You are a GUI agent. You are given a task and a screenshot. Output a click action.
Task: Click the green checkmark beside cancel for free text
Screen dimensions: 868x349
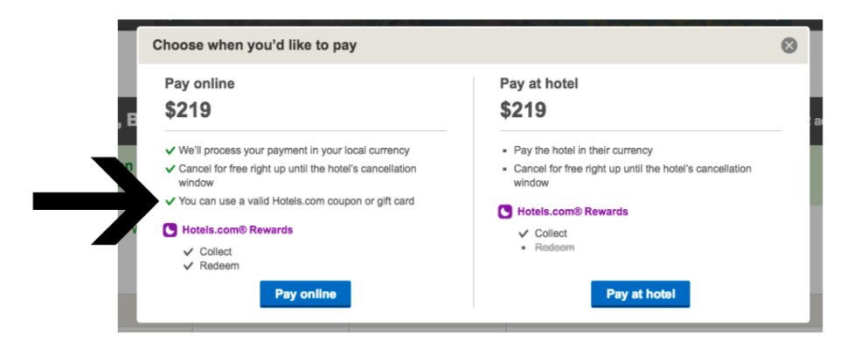170,169
